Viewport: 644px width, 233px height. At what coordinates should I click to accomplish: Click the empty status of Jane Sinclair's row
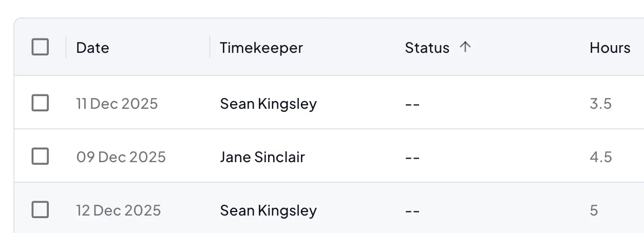(412, 157)
